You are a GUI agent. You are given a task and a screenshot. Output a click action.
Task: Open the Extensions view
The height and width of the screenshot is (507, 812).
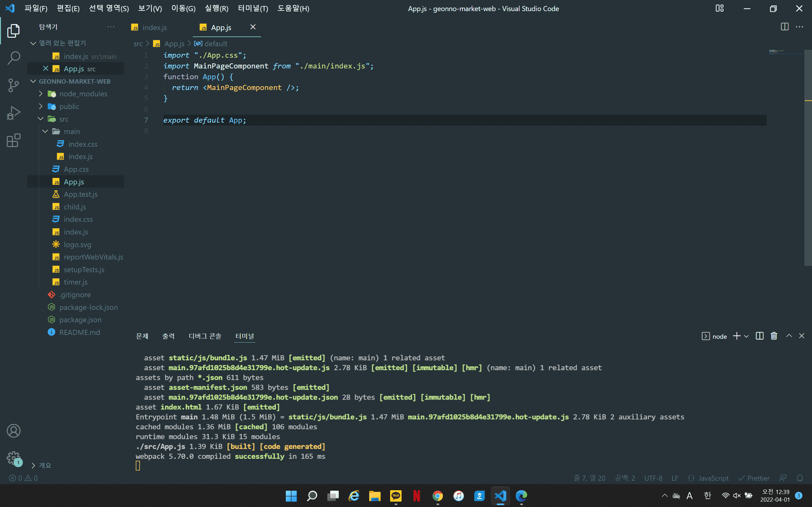pyautogui.click(x=13, y=140)
